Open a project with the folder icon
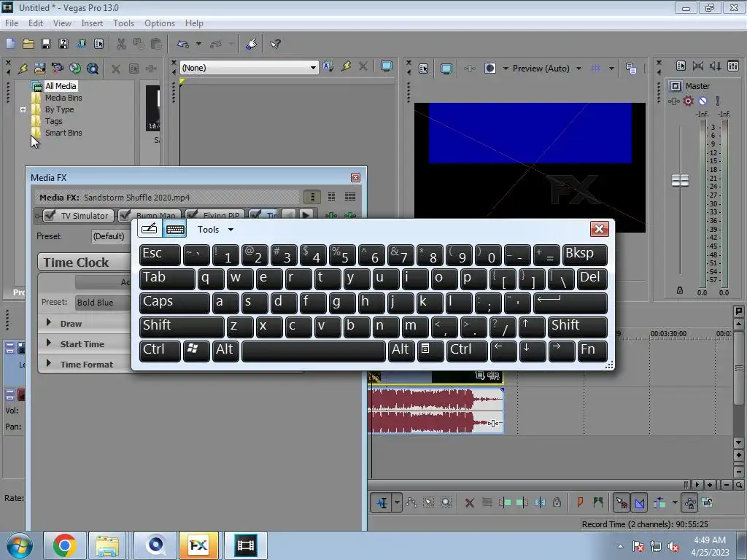This screenshot has height=560, width=747. pyautogui.click(x=28, y=44)
